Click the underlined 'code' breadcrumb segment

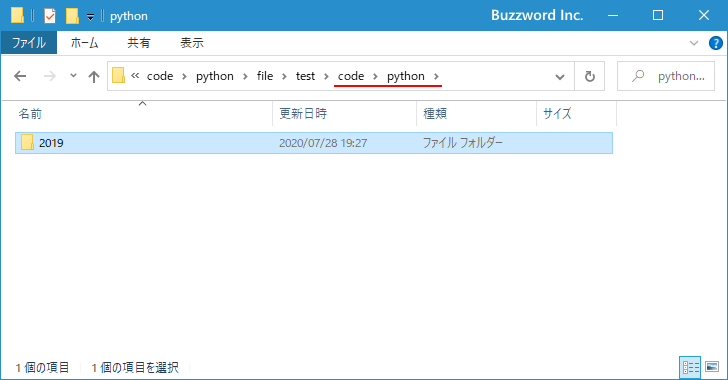pos(351,76)
